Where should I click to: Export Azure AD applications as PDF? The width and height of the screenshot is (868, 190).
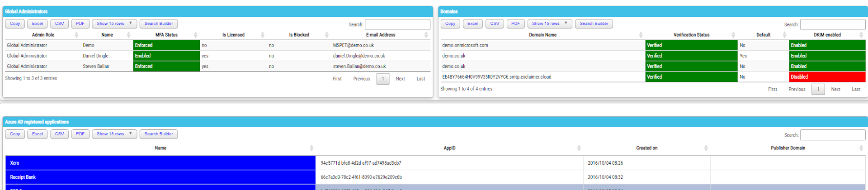coord(80,134)
